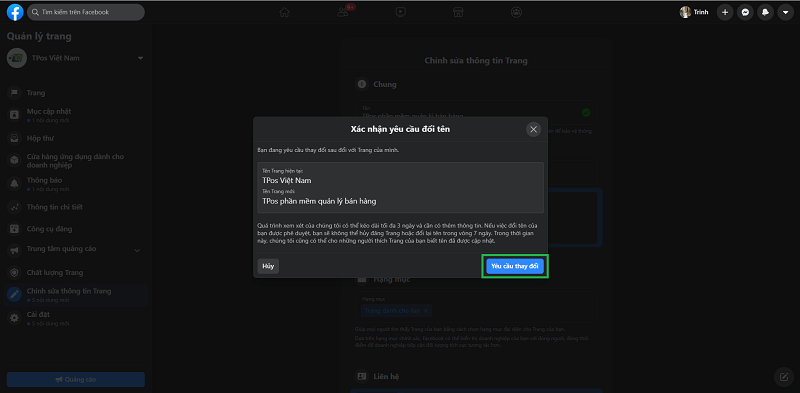The height and width of the screenshot is (393, 800).
Task: Click the Facebook logo icon
Action: tap(15, 12)
